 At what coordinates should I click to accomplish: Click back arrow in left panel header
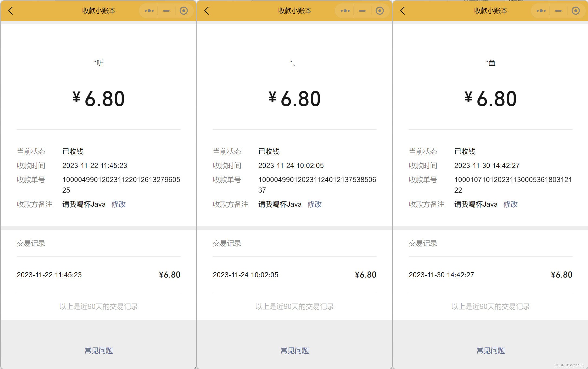pyautogui.click(x=11, y=11)
